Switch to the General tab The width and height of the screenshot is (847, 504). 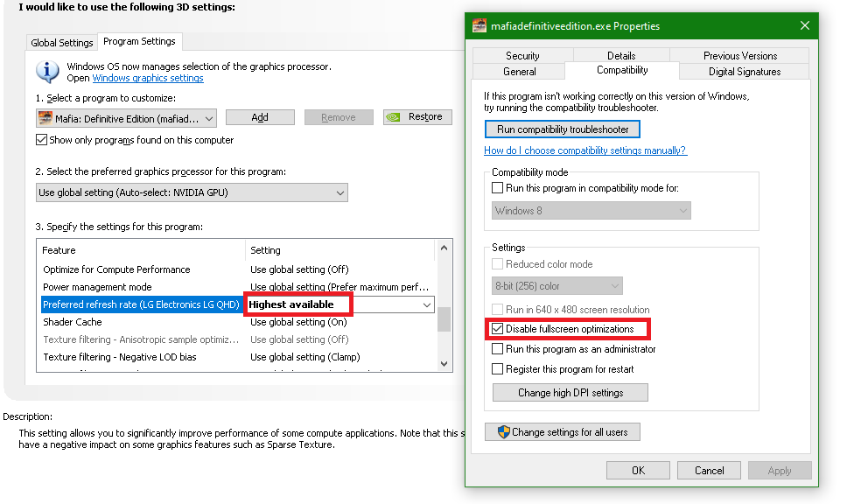pos(519,71)
